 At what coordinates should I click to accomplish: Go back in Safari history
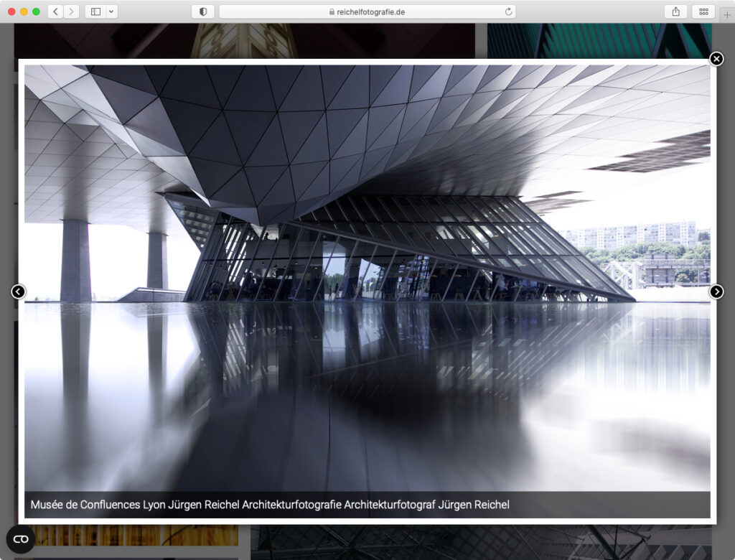(55, 11)
